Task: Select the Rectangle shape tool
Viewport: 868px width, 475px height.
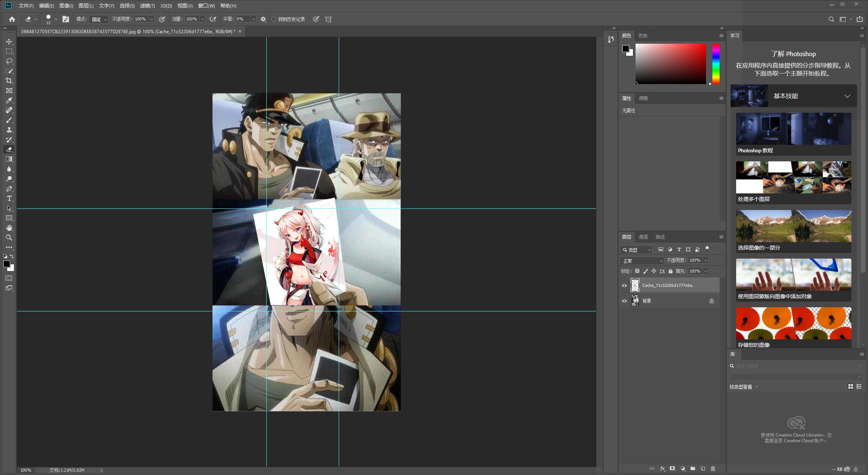Action: click(x=9, y=218)
